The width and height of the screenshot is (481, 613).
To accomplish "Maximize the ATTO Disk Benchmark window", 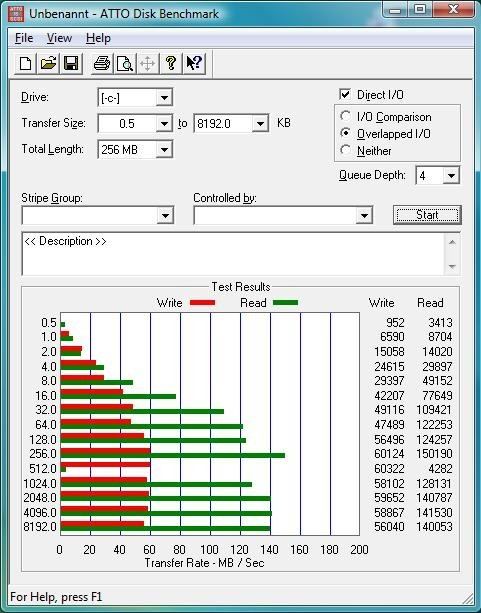I will coord(420,9).
